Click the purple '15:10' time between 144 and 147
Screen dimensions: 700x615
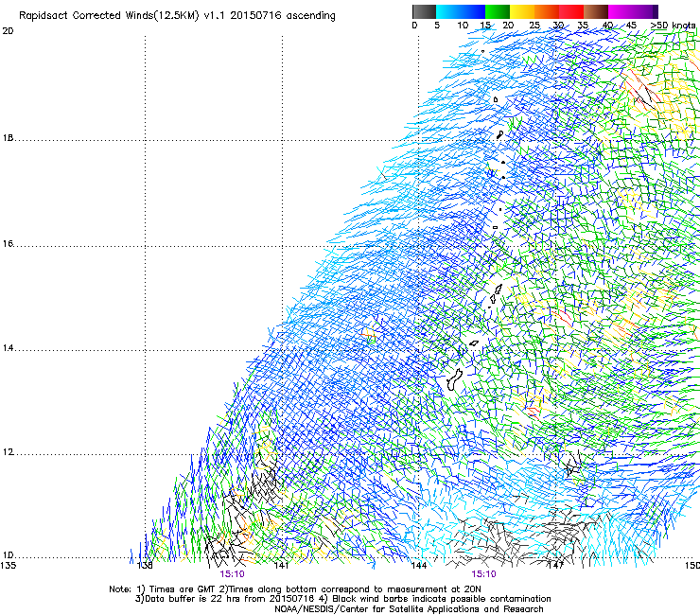click(x=483, y=574)
